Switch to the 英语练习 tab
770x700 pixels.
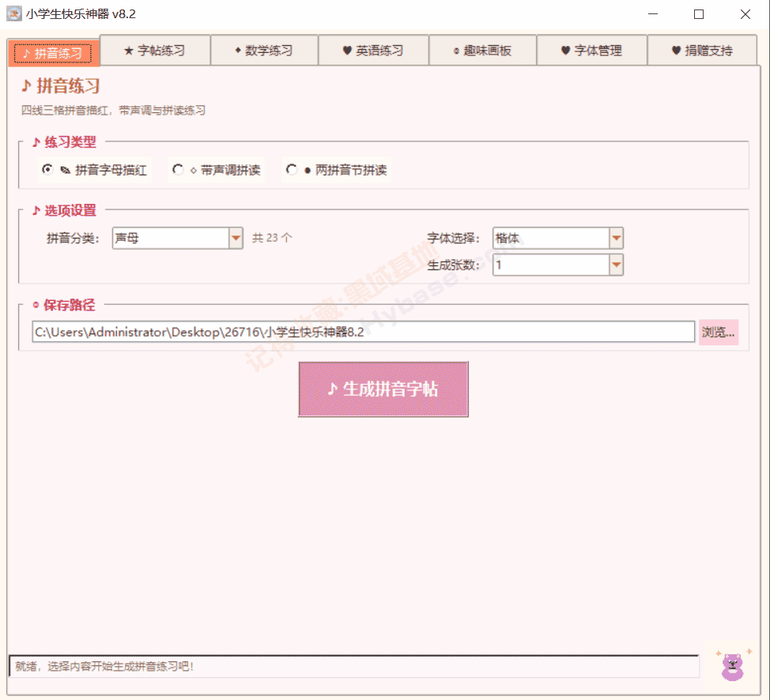click(374, 50)
